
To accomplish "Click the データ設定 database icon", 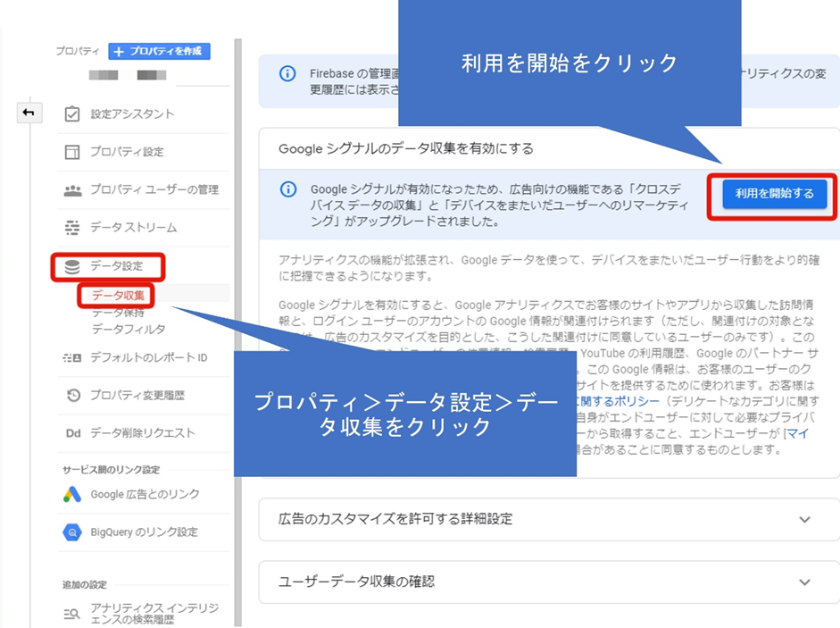I will [72, 266].
